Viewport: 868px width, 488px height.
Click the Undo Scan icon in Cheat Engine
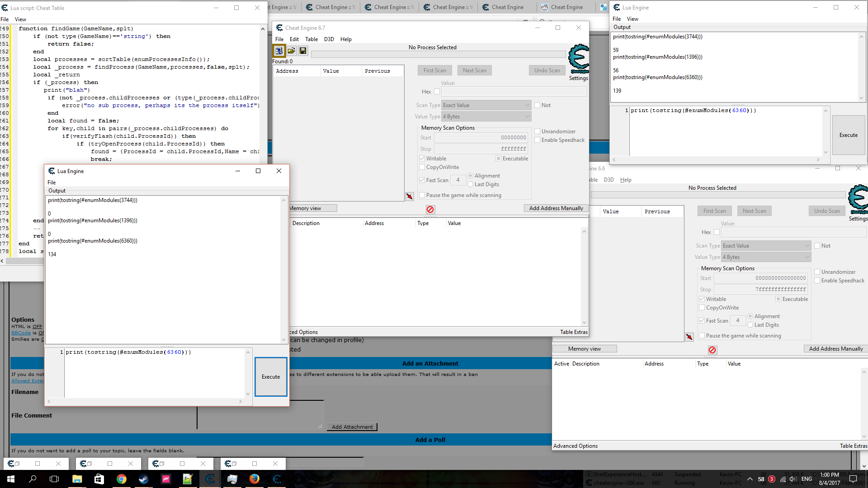[x=546, y=70]
